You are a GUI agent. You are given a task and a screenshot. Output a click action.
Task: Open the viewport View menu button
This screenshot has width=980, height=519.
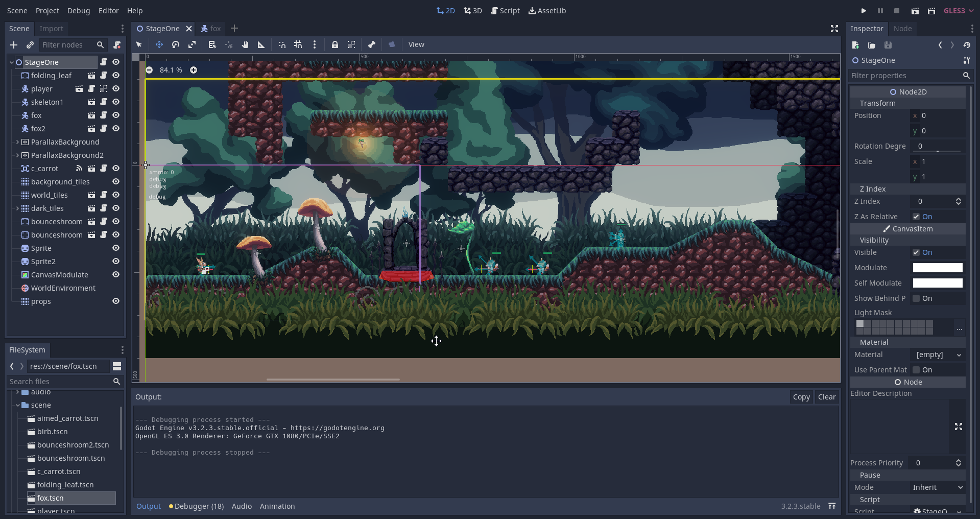[416, 45]
